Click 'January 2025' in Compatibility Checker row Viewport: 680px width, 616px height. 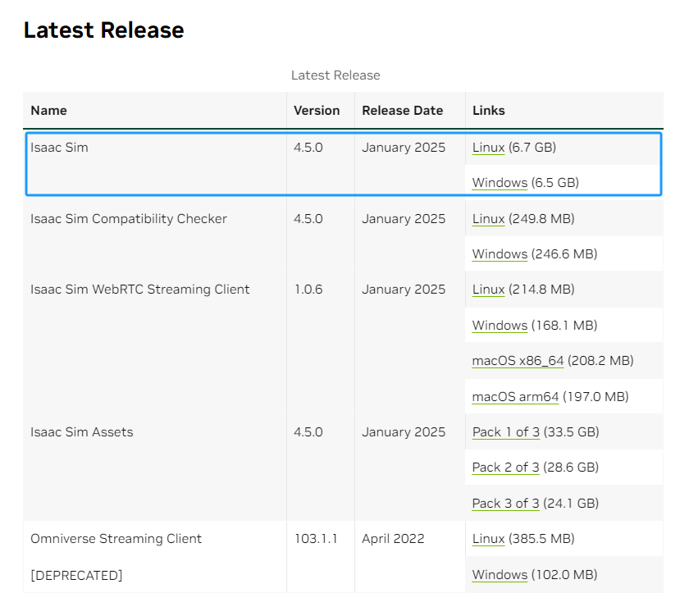[404, 219]
